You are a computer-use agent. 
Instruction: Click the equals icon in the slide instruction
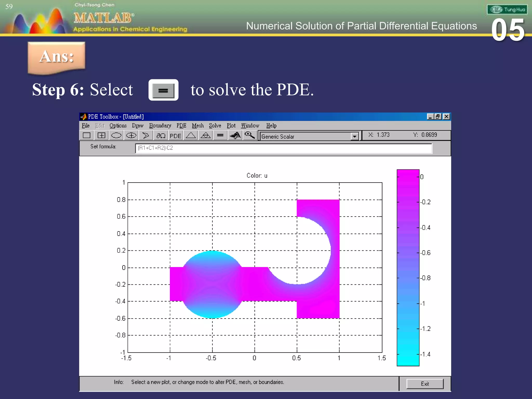[163, 90]
